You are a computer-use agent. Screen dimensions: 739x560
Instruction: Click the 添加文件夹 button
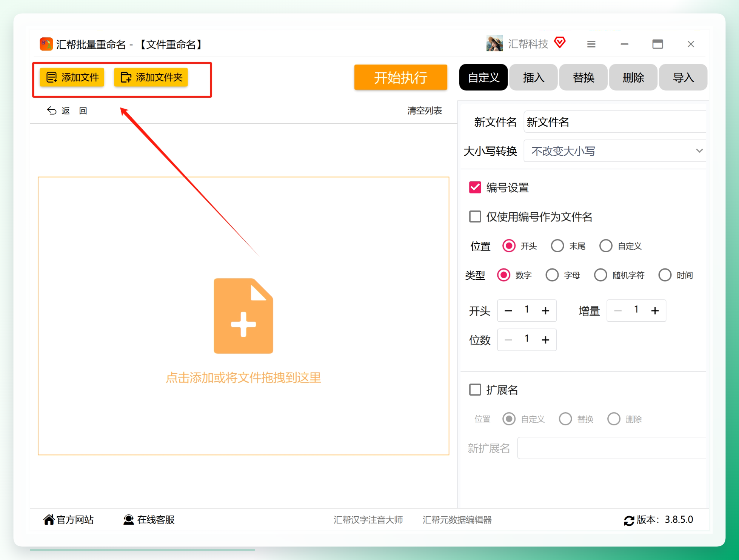(151, 77)
